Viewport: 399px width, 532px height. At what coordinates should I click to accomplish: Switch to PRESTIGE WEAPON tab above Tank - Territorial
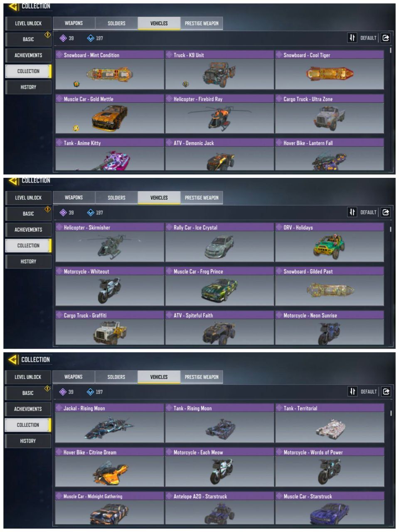[x=202, y=377]
